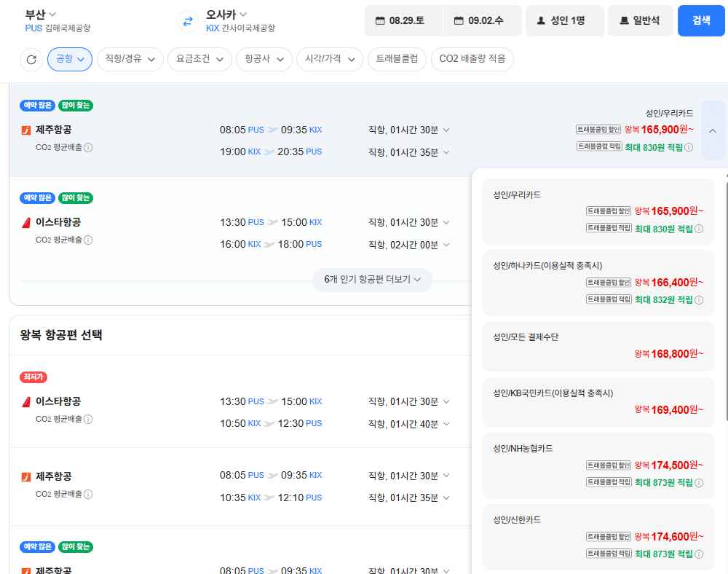Click the refresh filters icon
This screenshot has height=574, width=728.
31,60
